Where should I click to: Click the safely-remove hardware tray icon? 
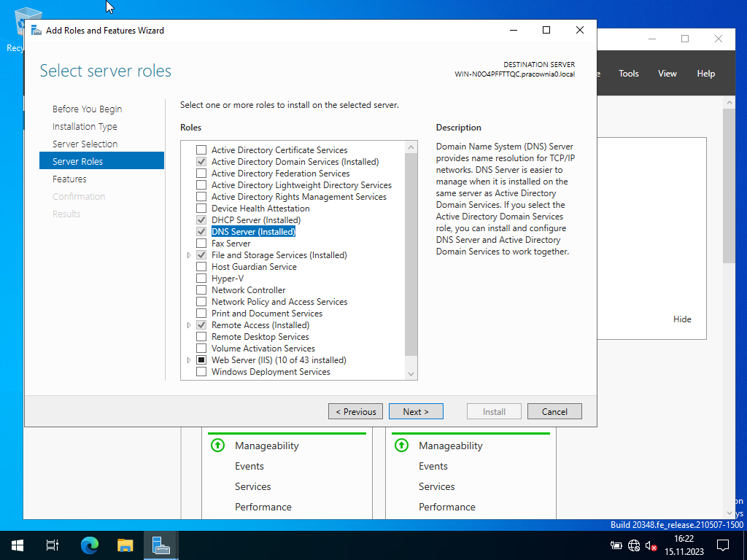(x=616, y=545)
